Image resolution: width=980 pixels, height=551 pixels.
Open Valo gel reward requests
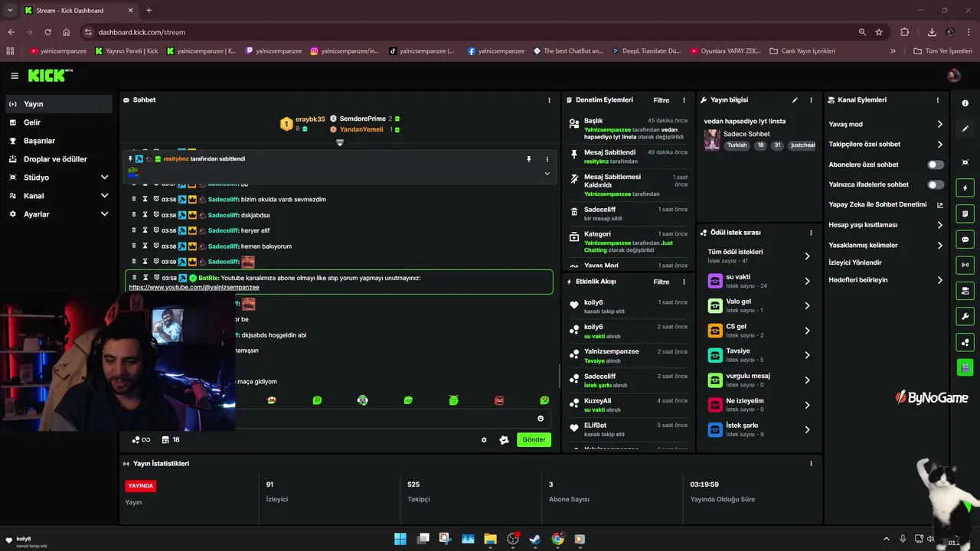click(x=759, y=305)
